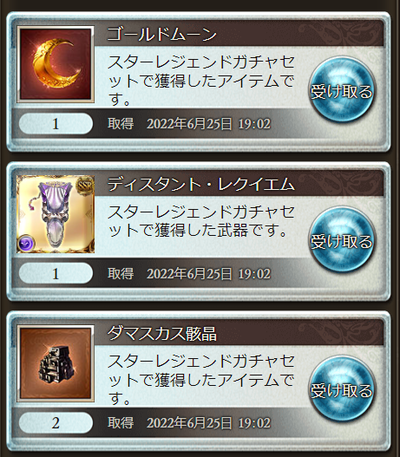
Task: Select quantity badge 1 under Gold Moon
Action: [x=56, y=124]
